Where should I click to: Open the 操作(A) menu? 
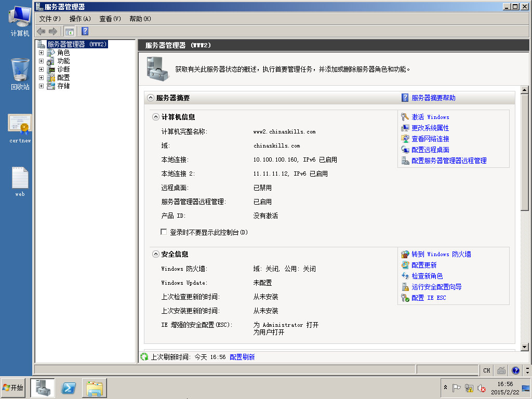coord(80,19)
